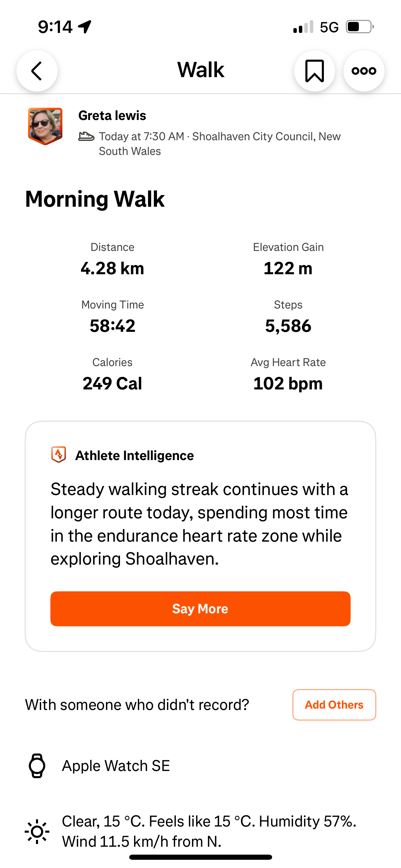Tap the Apple Watch device icon
This screenshot has width=401, height=868.
tap(37, 765)
